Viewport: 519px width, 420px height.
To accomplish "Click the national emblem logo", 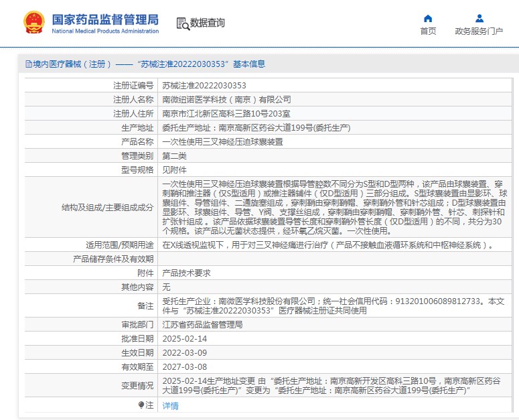I will [x=33, y=22].
